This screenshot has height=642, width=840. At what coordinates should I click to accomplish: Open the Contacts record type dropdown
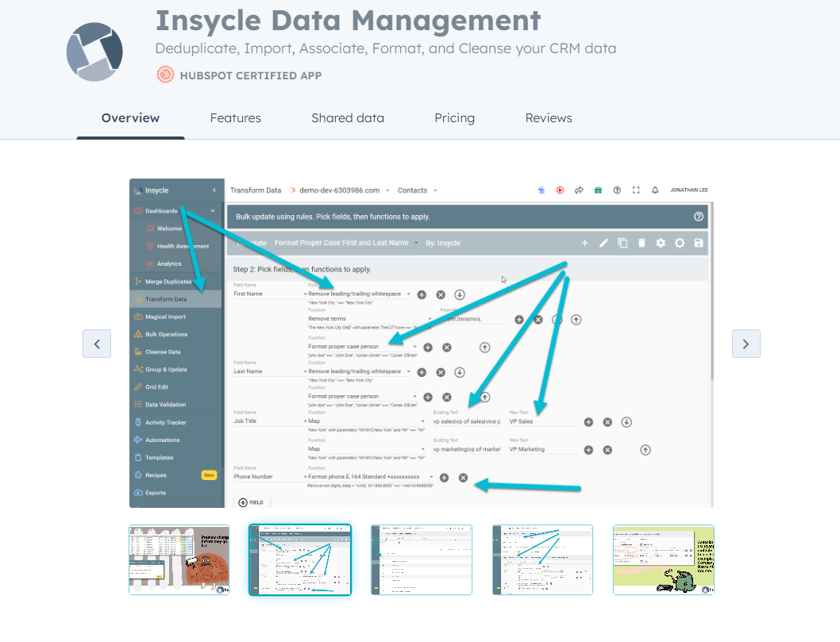point(418,190)
